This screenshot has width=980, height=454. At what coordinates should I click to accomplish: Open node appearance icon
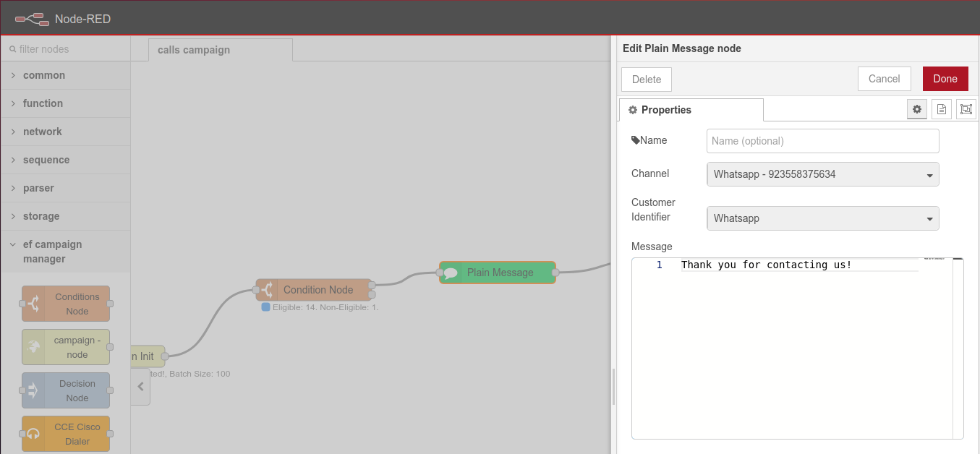pyautogui.click(x=966, y=109)
